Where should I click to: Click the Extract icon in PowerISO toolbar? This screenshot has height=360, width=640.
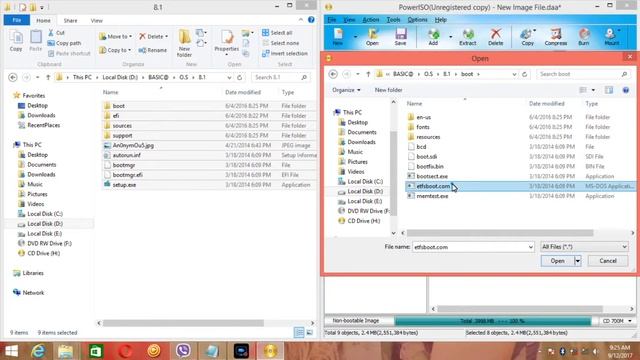point(468,36)
